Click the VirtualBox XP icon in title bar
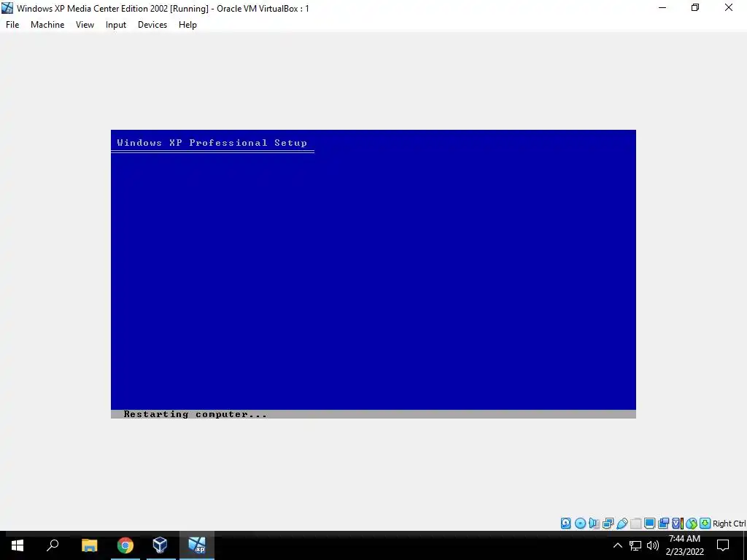747x560 pixels. 7,8
